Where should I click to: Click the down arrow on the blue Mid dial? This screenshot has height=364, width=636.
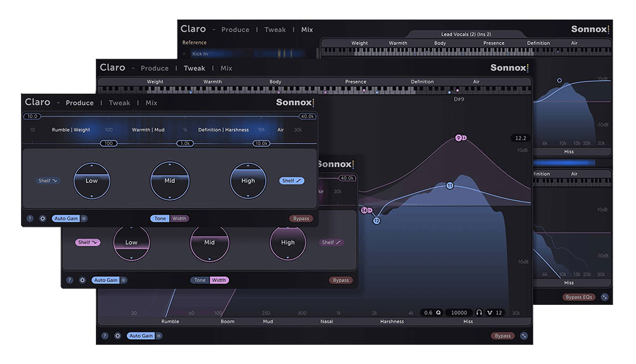coord(170,197)
